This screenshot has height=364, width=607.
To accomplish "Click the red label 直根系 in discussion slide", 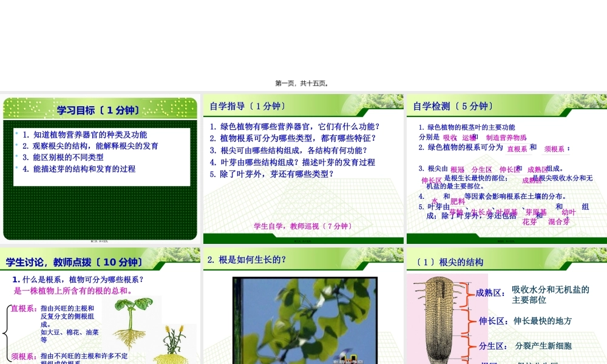I will pos(24,308).
